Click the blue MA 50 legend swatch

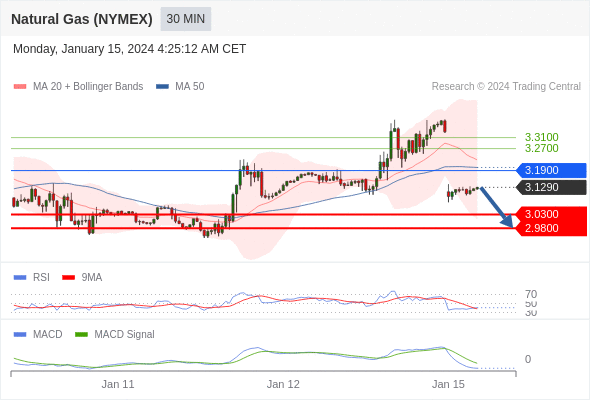pos(162,87)
